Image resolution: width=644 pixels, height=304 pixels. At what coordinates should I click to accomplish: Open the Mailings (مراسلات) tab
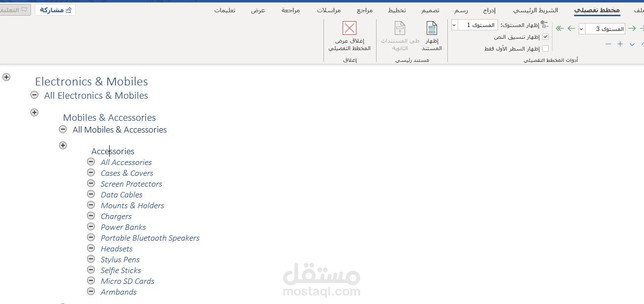point(329,10)
